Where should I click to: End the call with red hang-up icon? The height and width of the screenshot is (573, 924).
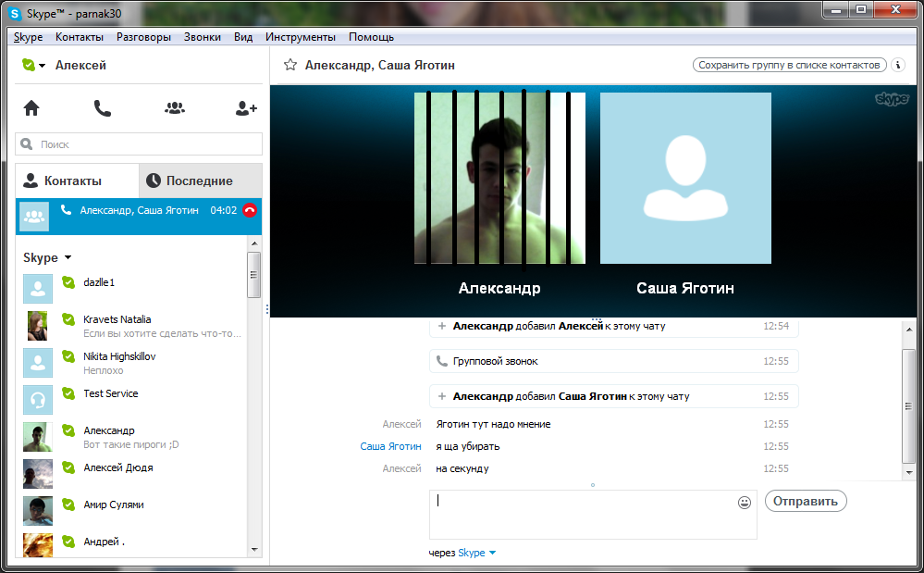(x=250, y=210)
